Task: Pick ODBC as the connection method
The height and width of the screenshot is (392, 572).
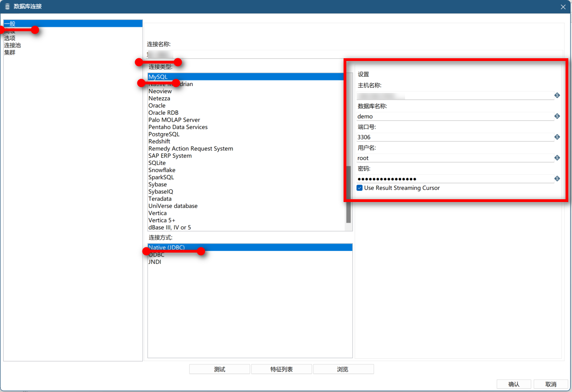Action: [156, 255]
